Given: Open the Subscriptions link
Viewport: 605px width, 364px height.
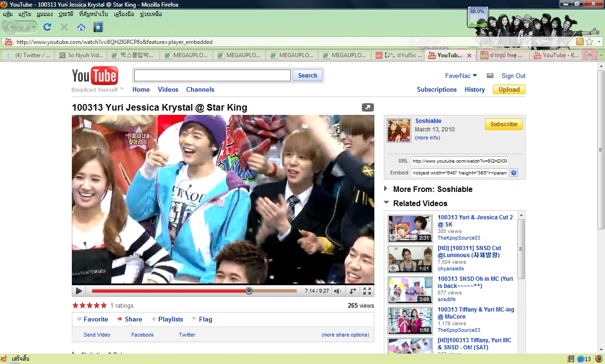Looking at the screenshot, I should pos(437,89).
